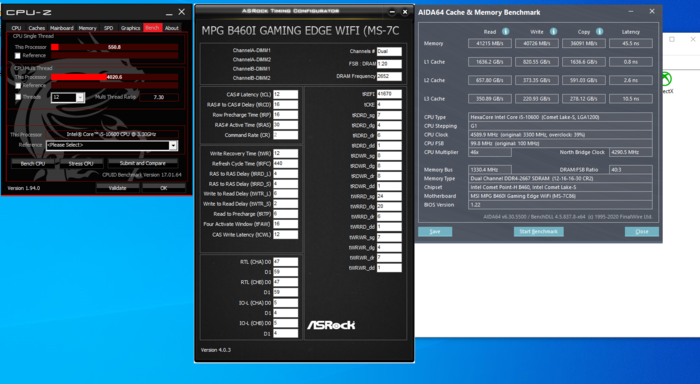The image size is (700, 384).
Task: Select the Four Activate Window (tFAW) field
Action: [x=285, y=224]
